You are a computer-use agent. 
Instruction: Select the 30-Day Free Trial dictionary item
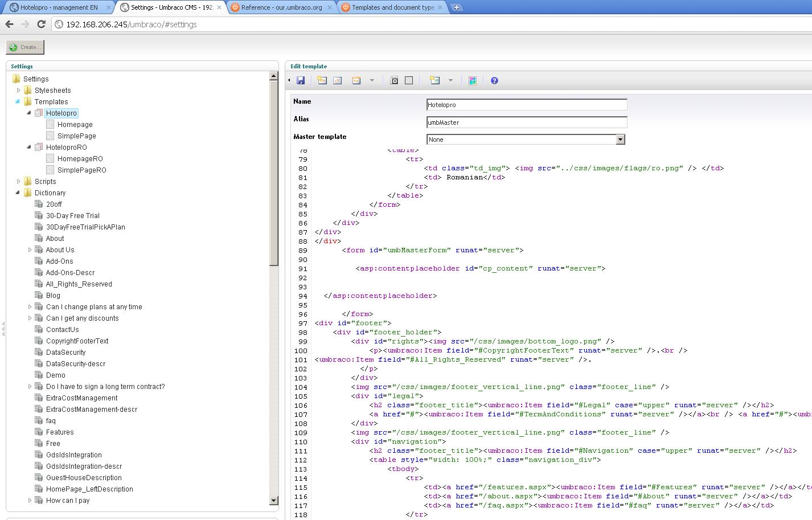(x=72, y=215)
